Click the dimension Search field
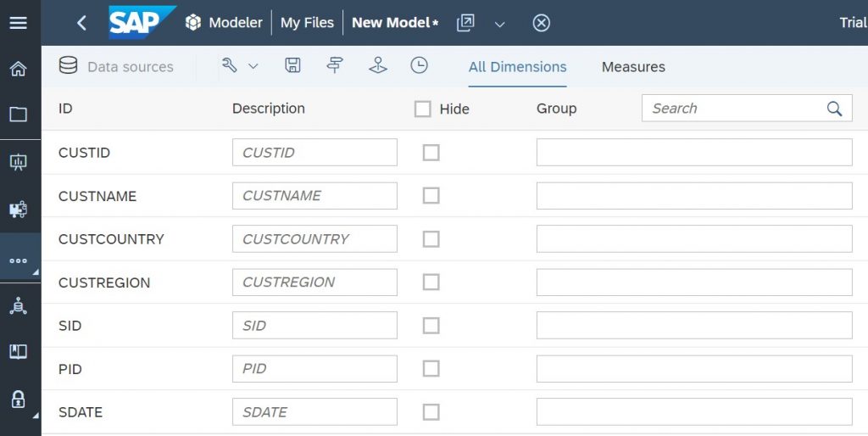The width and height of the screenshot is (868, 436). click(x=747, y=108)
